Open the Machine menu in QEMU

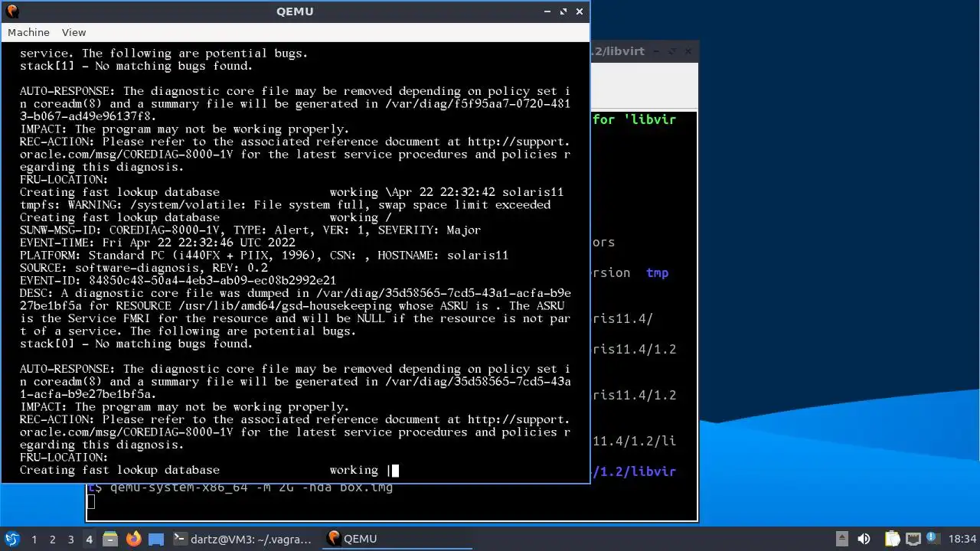point(28,32)
